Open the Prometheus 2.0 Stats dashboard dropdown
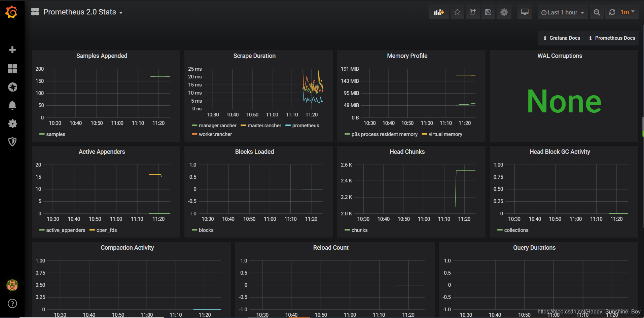This screenshot has height=318, width=644. pos(83,12)
